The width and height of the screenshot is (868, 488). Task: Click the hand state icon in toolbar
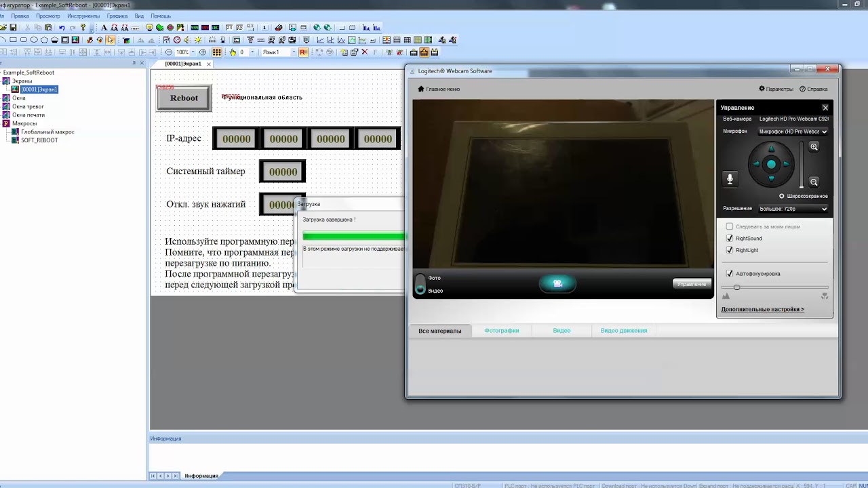click(233, 52)
